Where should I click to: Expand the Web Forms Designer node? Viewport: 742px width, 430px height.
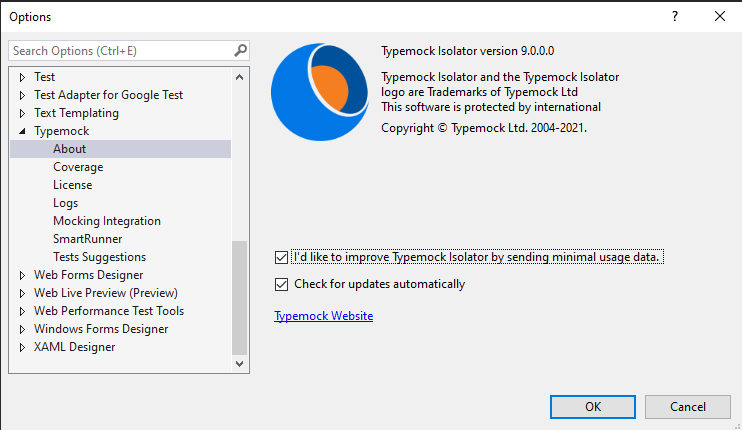(23, 275)
